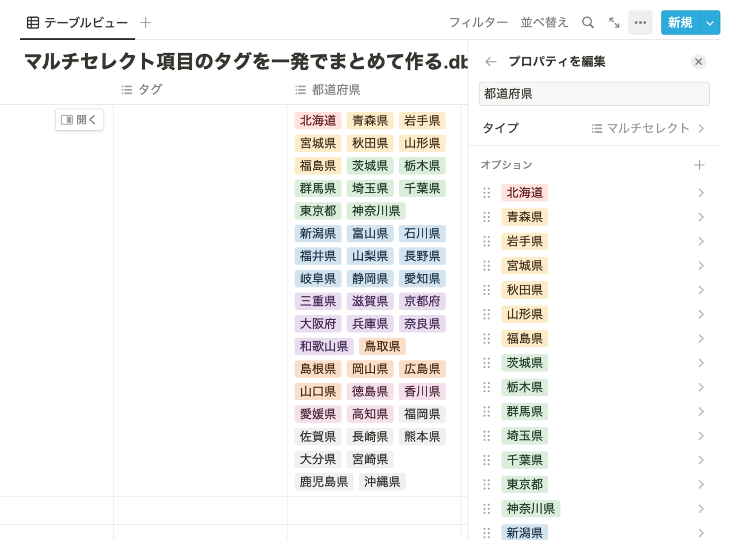Open the search magnifier in the toolbar
The height and width of the screenshot is (540, 756).
(x=588, y=22)
